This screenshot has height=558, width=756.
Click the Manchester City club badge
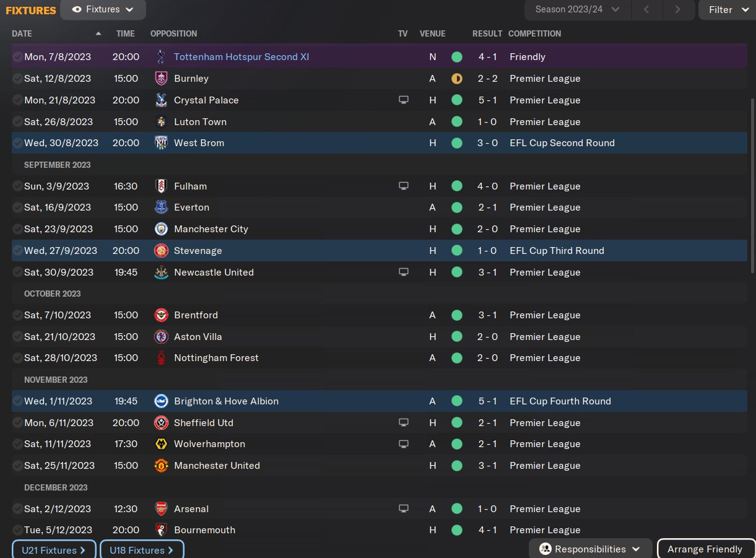[x=161, y=229]
